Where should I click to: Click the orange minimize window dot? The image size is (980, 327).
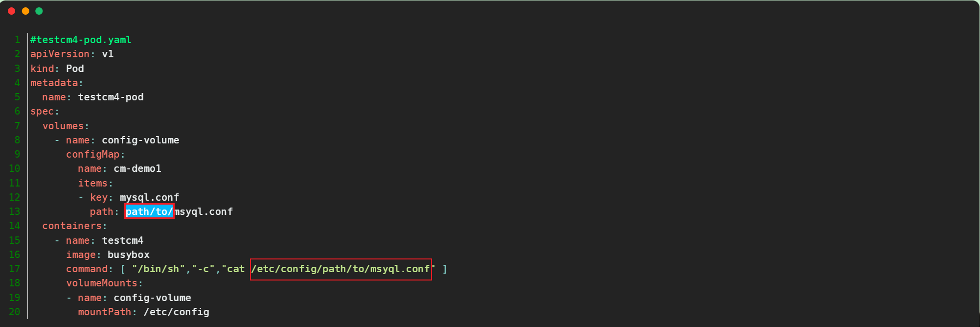click(25, 11)
